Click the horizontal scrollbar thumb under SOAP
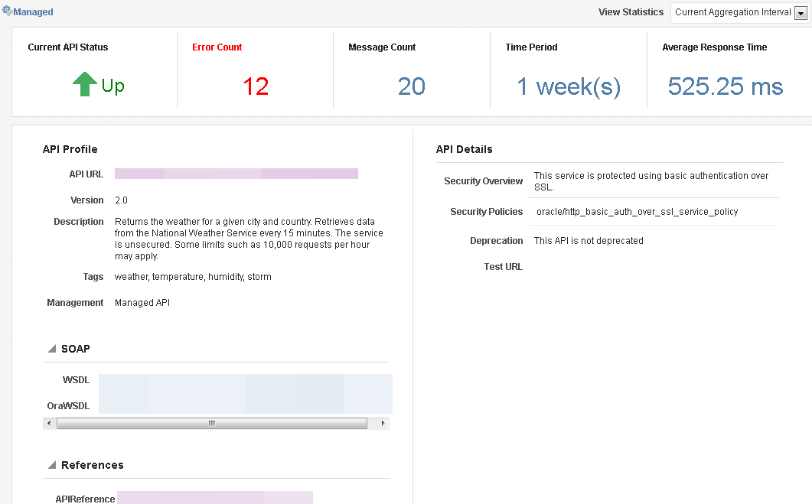812x504 pixels. 210,423
